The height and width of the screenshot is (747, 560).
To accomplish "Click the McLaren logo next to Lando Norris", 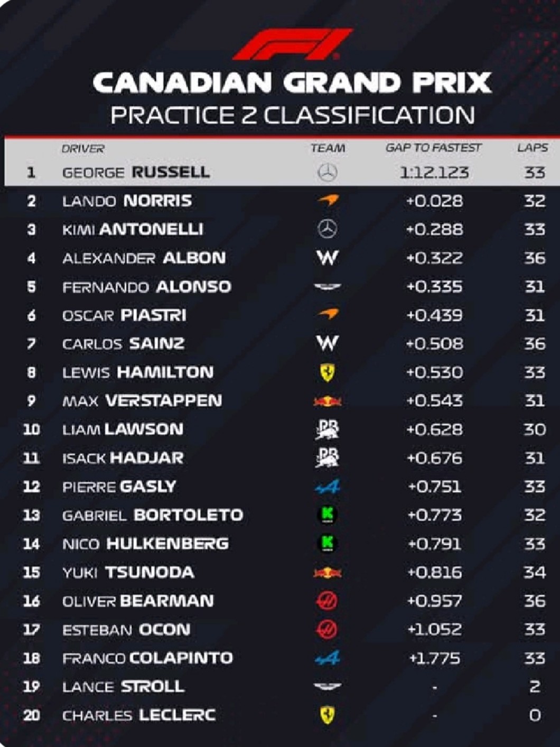I will click(x=328, y=201).
